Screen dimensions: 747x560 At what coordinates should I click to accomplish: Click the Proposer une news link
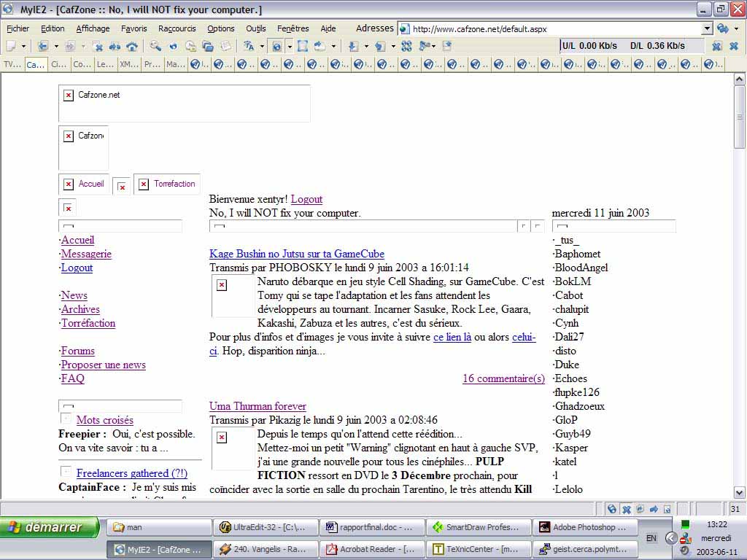point(104,365)
